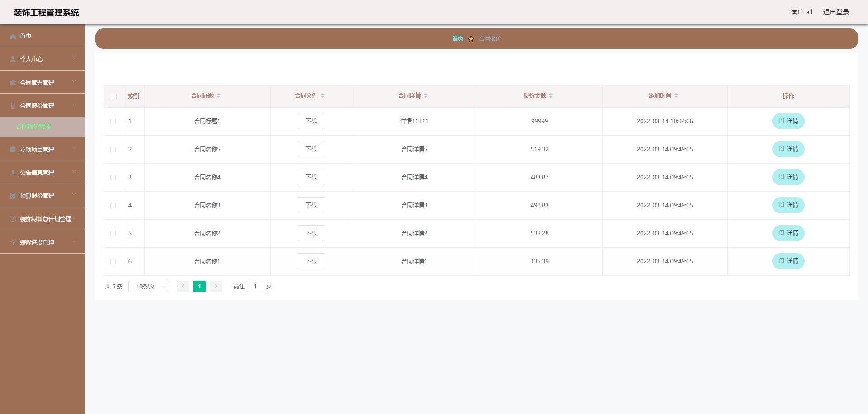Screen dimensions: 868x414
Task: View 详情 for 合同名称1 row
Action: coord(788,261)
